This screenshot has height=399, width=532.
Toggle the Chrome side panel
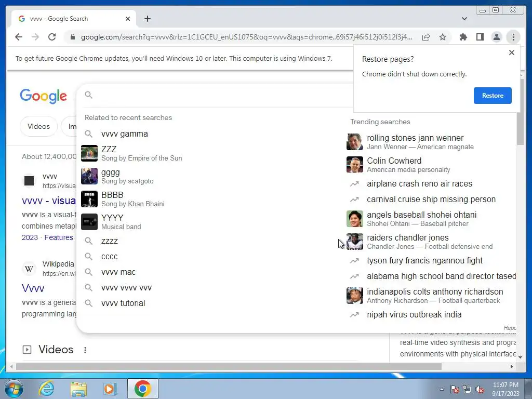tap(480, 37)
